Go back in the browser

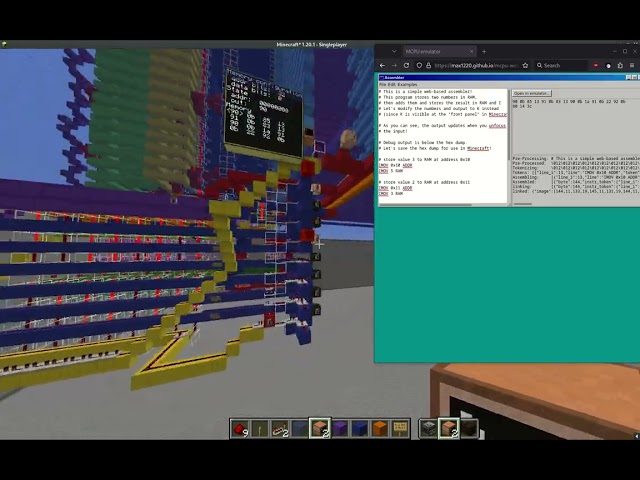click(382, 65)
